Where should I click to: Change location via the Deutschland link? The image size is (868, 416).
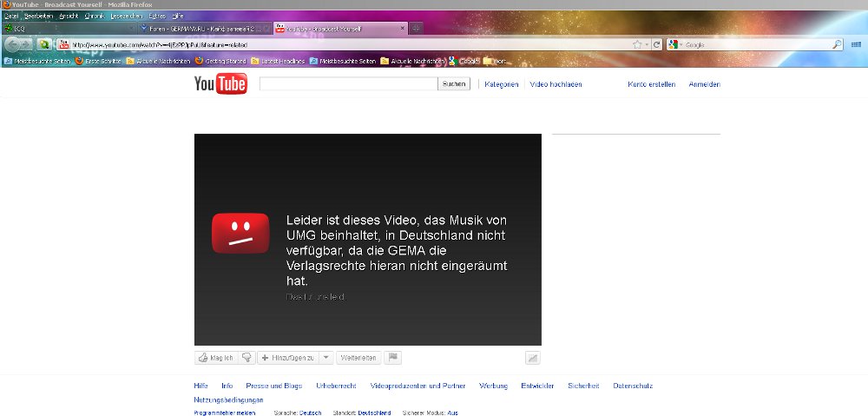point(374,413)
